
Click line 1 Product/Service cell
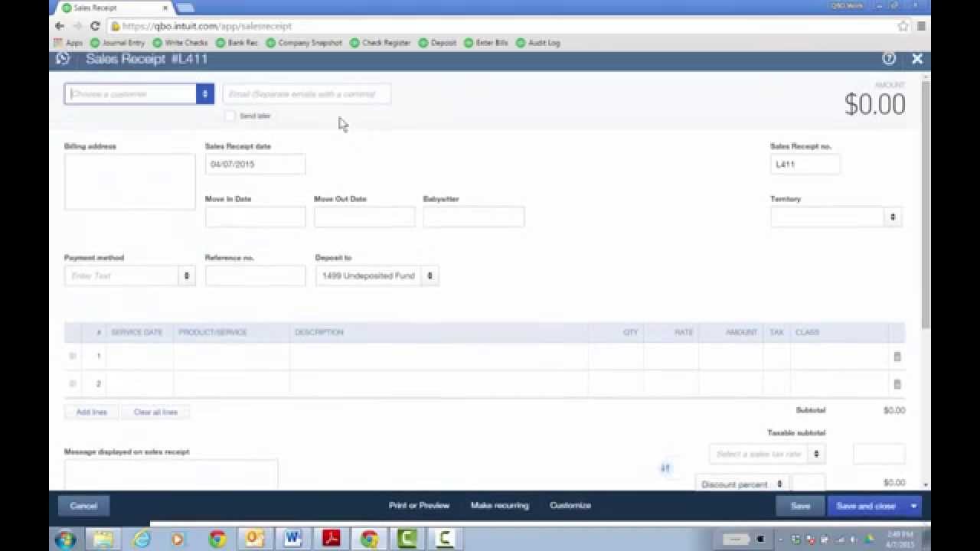click(x=231, y=357)
